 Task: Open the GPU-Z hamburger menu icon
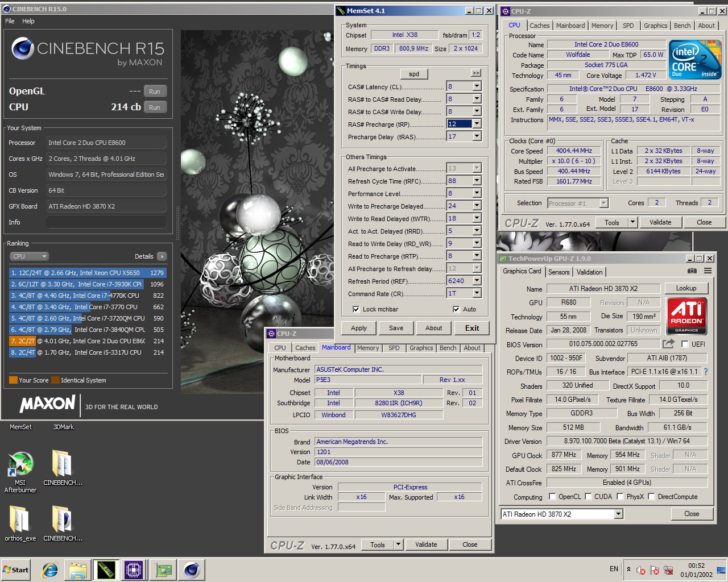(x=708, y=271)
